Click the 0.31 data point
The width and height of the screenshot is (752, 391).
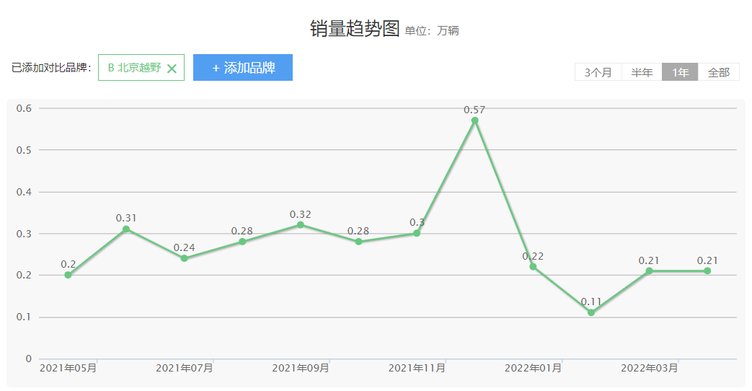click(x=126, y=229)
